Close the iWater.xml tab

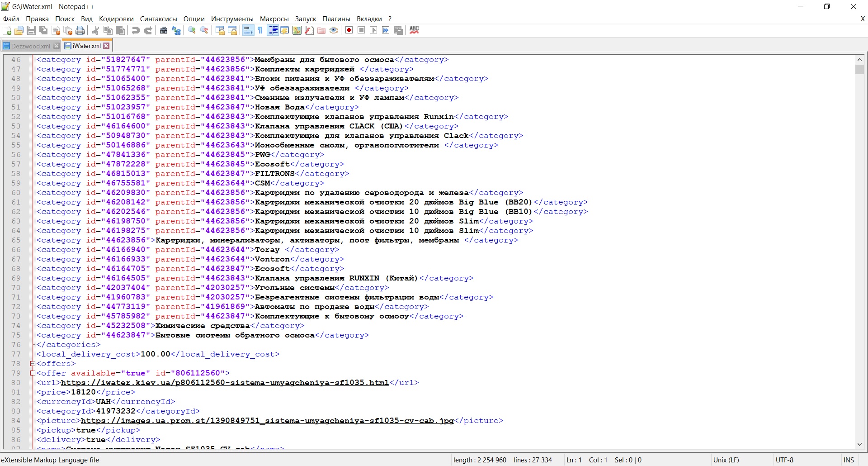(x=106, y=46)
